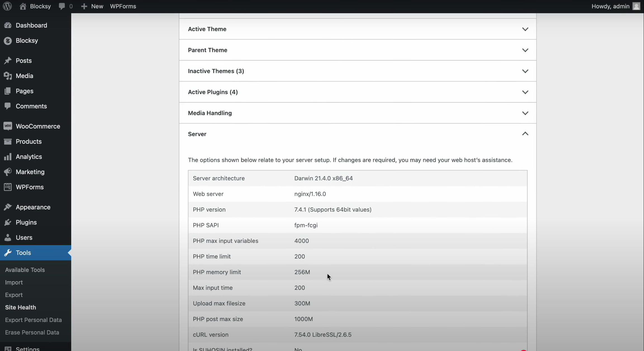The width and height of the screenshot is (644, 351).
Task: Open the Site Health page
Action: click(20, 307)
